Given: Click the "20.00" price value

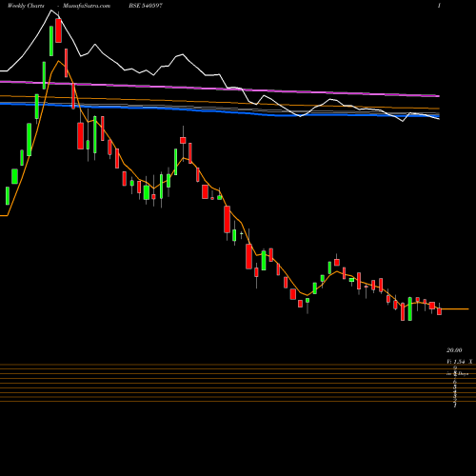Looking at the screenshot, I should pyautogui.click(x=454, y=350).
